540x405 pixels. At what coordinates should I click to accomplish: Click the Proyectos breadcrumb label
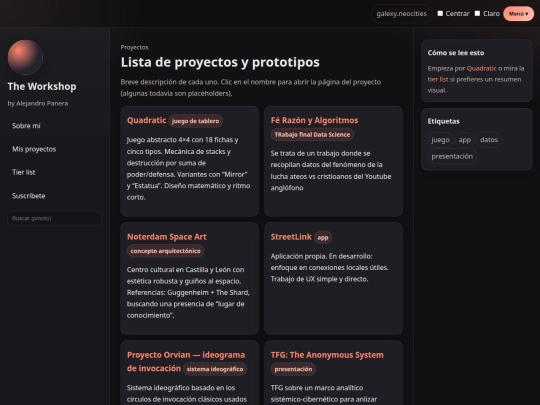point(134,47)
